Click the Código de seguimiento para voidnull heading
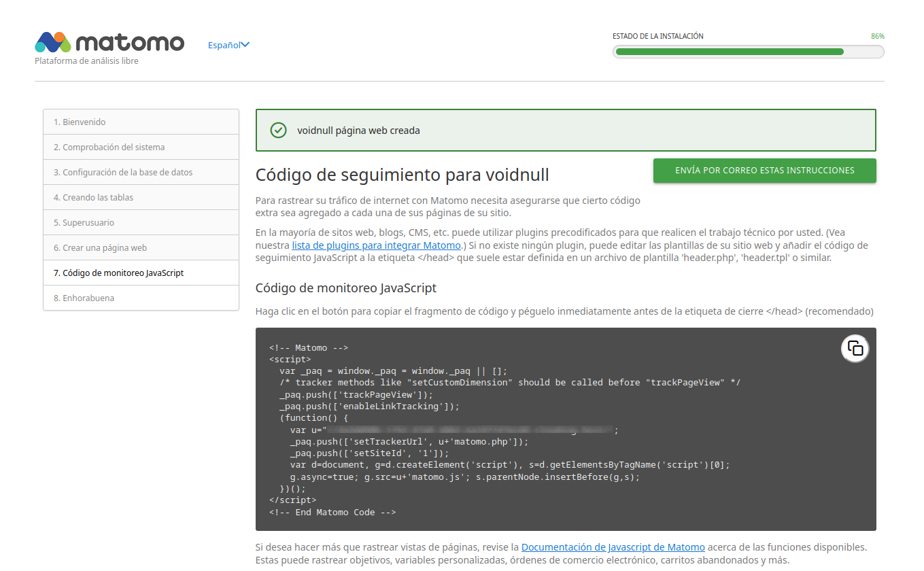The image size is (924, 571). click(x=402, y=175)
